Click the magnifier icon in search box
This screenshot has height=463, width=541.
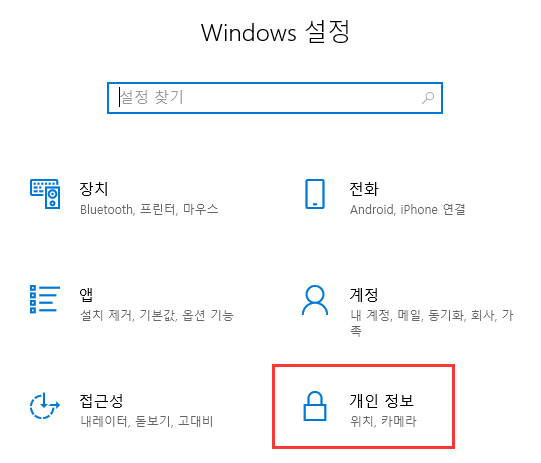428,98
